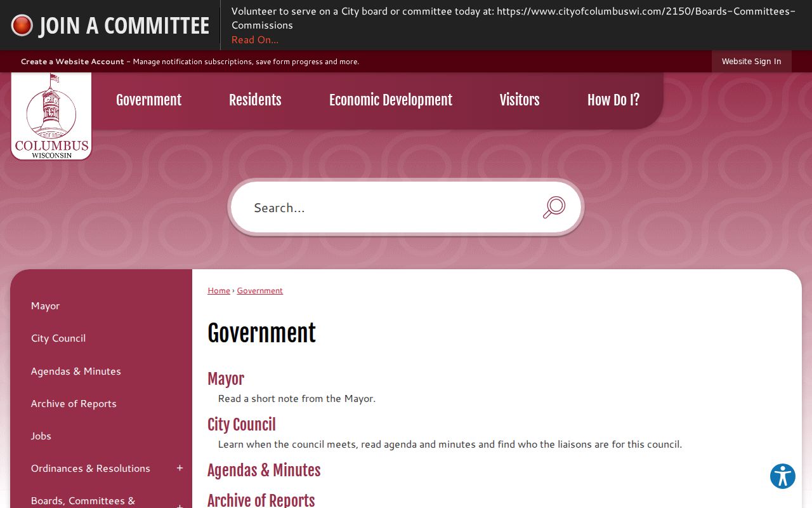Click the Columbus Wisconsin logo
812x508 pixels.
pos(51,116)
